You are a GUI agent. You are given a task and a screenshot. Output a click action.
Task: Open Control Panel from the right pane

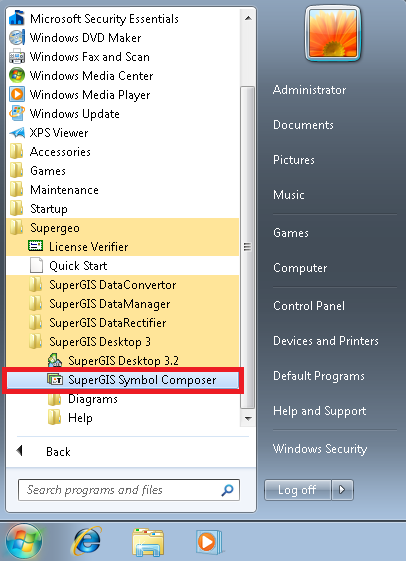coord(309,306)
